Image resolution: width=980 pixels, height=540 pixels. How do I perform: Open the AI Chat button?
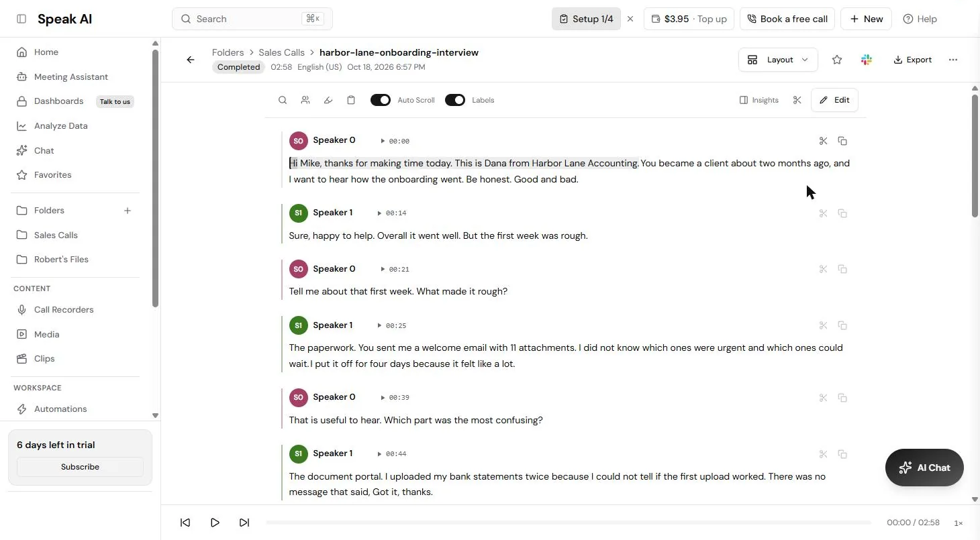pyautogui.click(x=924, y=468)
